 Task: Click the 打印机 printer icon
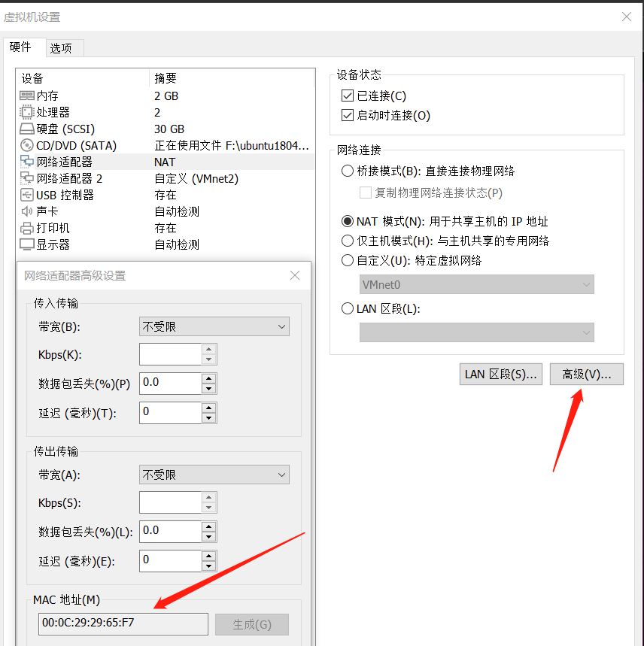click(27, 228)
